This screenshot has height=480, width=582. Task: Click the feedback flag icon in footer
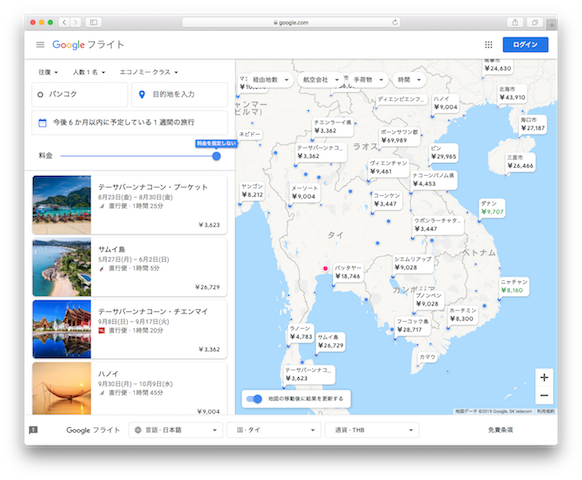tap(33, 430)
